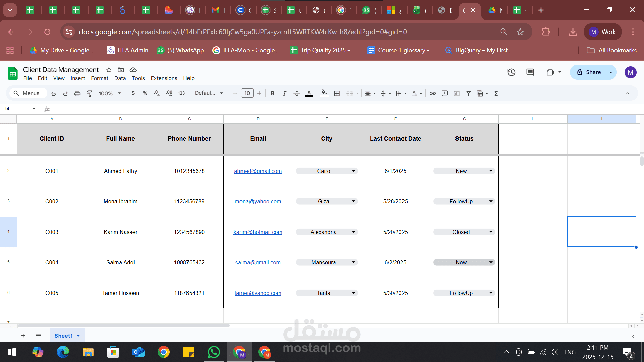Click the Share button
The image size is (644, 362).
(589, 72)
